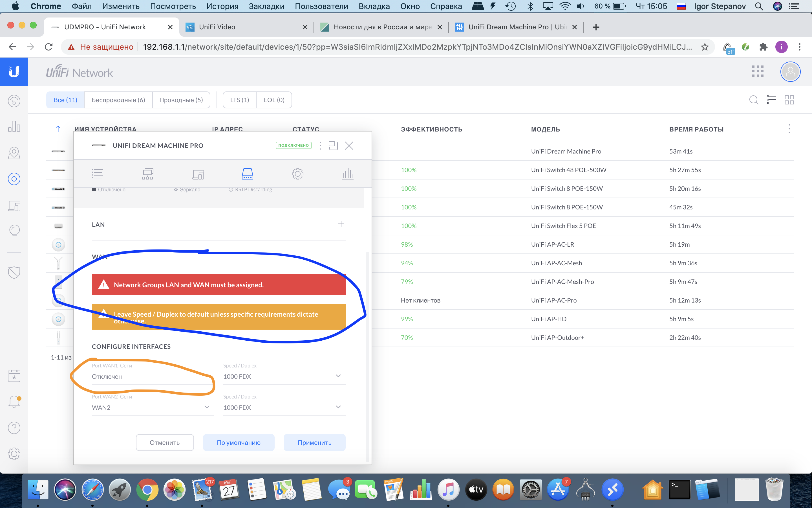
Task: Open the Map pin sidebar icon
Action: [14, 153]
